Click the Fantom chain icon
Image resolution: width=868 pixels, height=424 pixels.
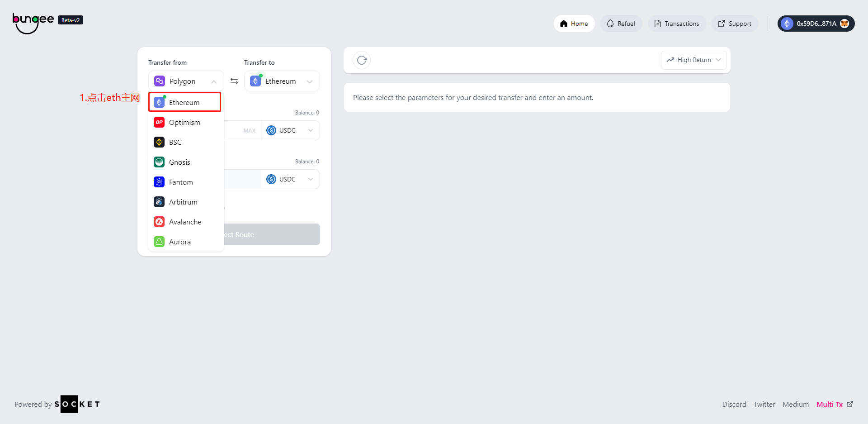[159, 182]
